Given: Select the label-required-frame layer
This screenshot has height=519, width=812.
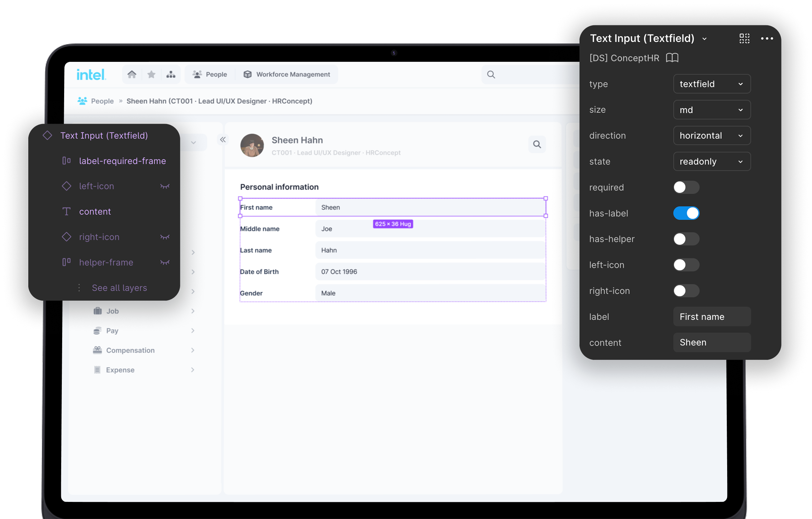Looking at the screenshot, I should click(104, 161).
